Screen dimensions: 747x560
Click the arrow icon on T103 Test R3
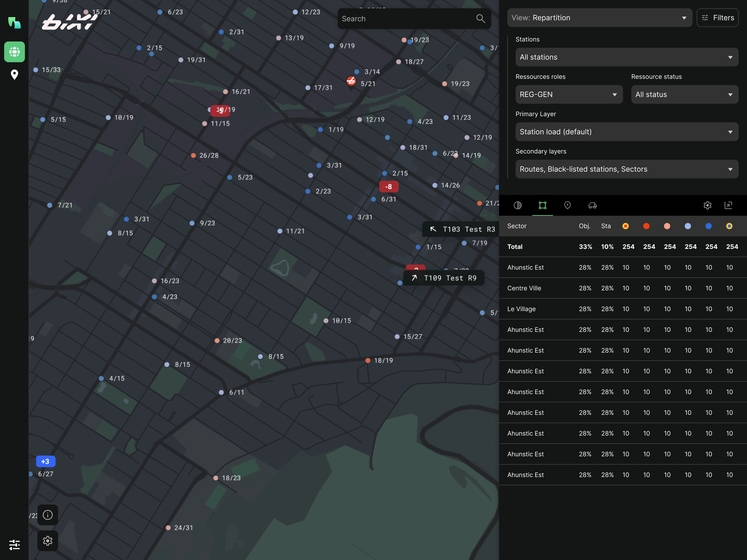click(433, 229)
